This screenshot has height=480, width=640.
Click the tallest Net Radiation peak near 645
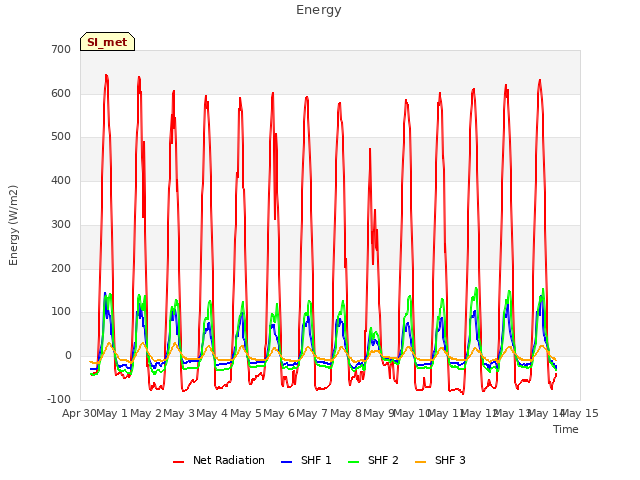click(106, 76)
